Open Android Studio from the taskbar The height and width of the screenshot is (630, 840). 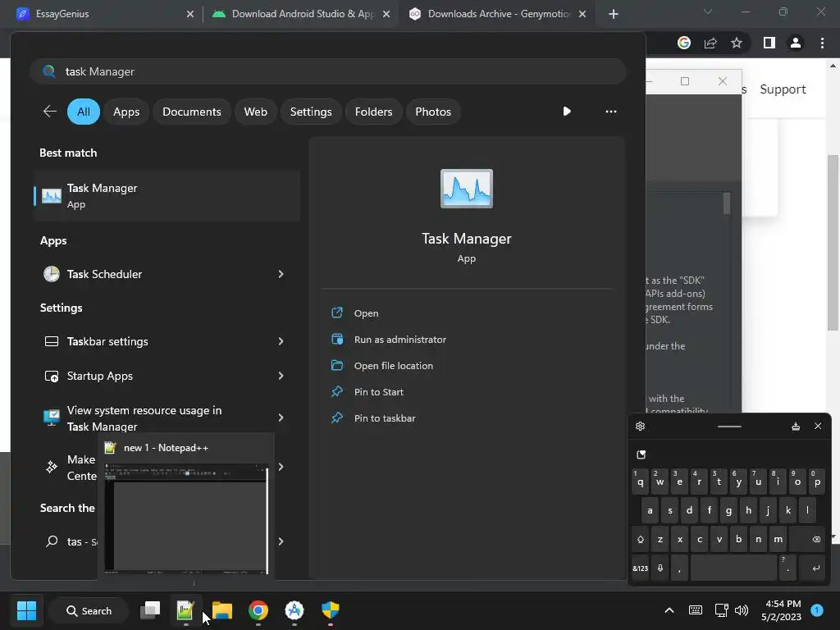click(x=294, y=610)
